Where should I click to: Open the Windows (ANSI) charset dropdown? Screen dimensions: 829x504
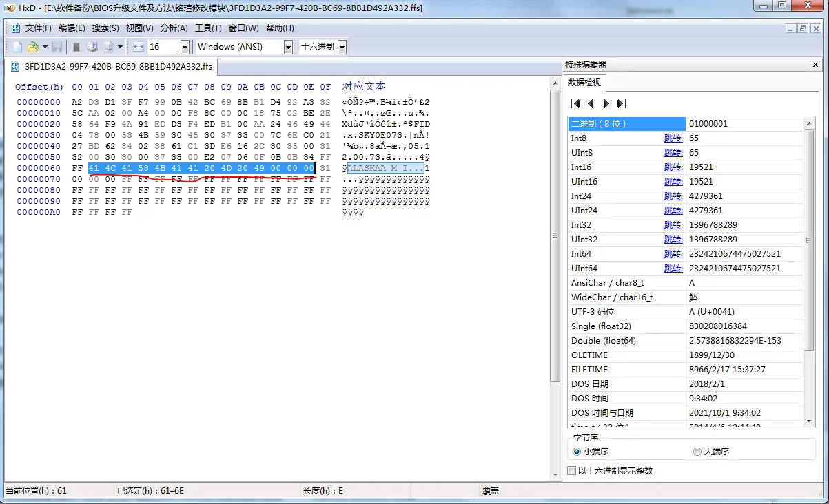pyautogui.click(x=288, y=47)
